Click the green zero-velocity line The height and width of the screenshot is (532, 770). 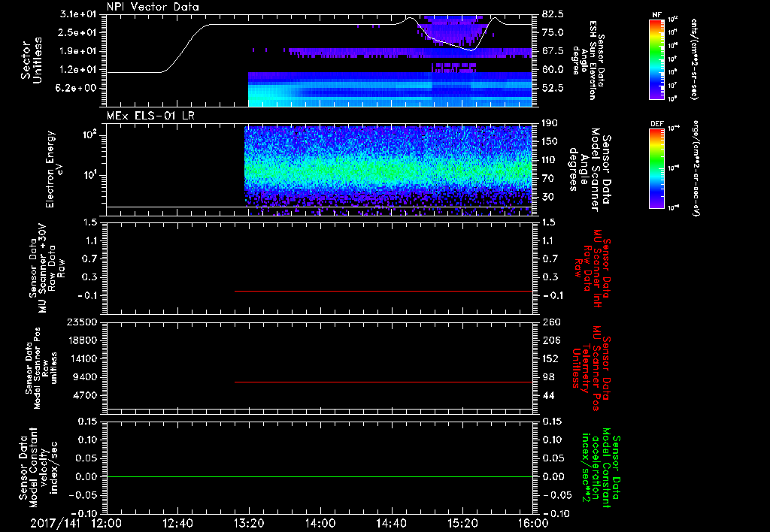tap(319, 476)
